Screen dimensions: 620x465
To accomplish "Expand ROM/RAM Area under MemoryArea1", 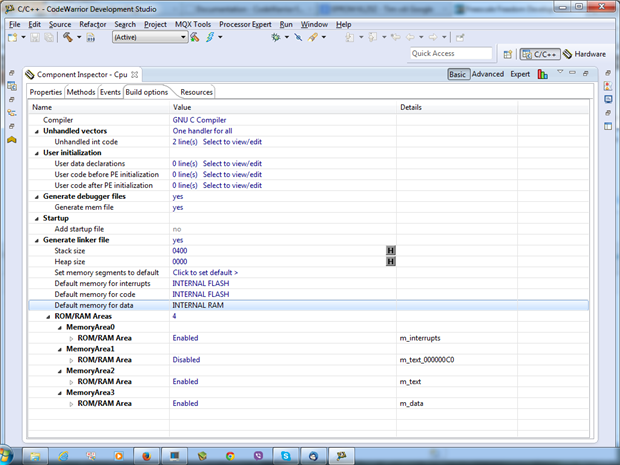I will (x=71, y=359).
